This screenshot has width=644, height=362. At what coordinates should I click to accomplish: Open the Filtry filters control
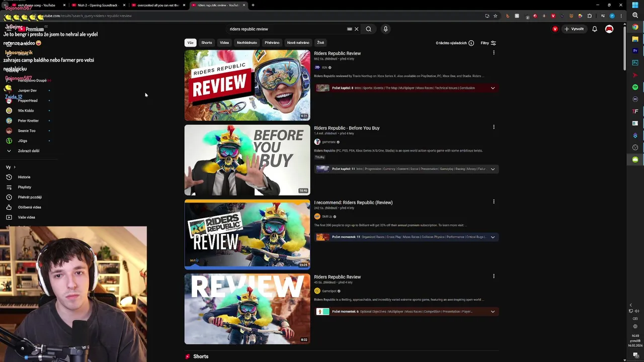488,43
